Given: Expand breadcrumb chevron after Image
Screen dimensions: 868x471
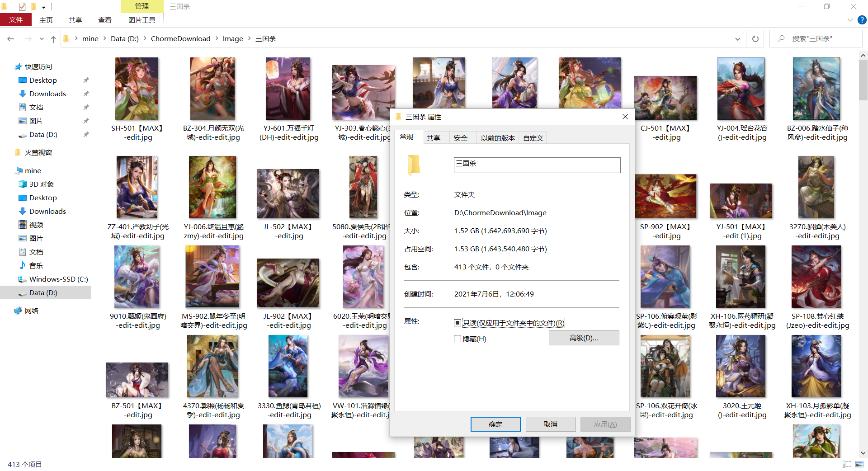Looking at the screenshot, I should (x=249, y=38).
